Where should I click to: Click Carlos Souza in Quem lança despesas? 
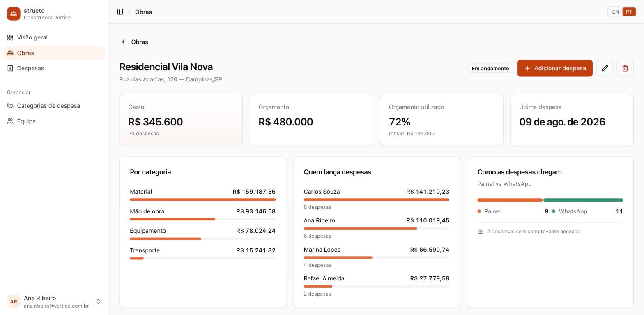click(x=322, y=192)
